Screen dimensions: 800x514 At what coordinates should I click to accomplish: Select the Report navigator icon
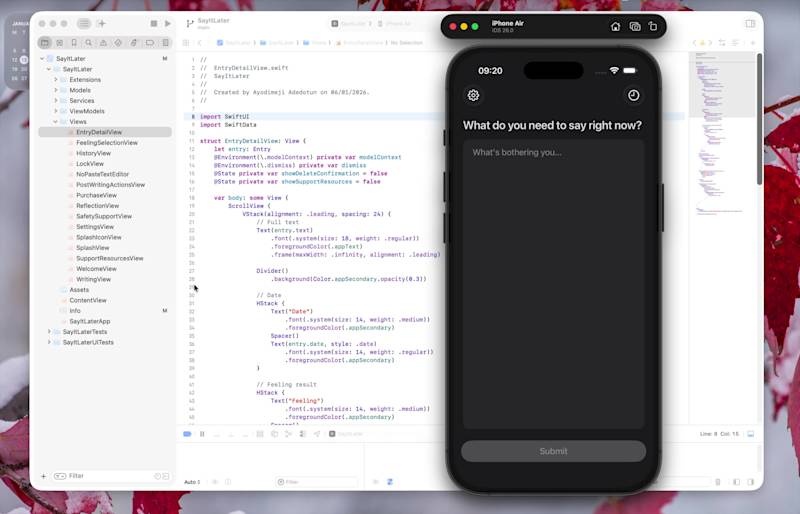[x=165, y=43]
